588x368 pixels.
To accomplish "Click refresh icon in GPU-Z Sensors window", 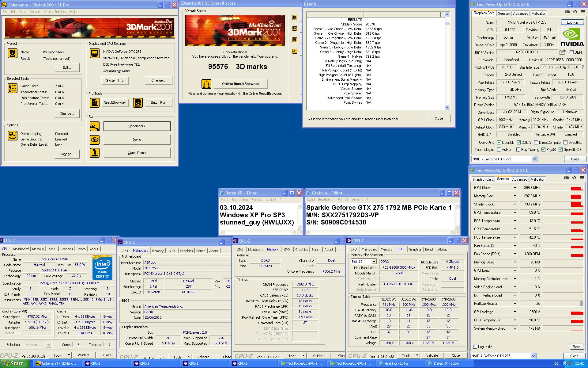I will (574, 178).
